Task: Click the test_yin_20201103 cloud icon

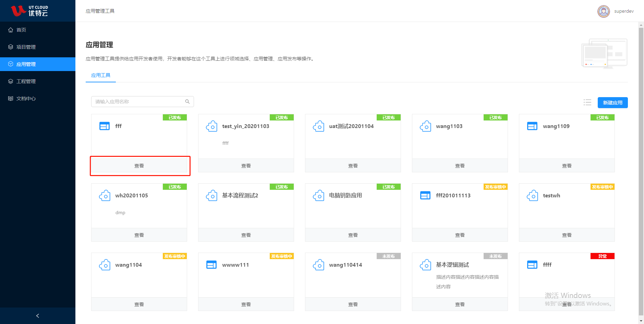Action: pos(211,126)
